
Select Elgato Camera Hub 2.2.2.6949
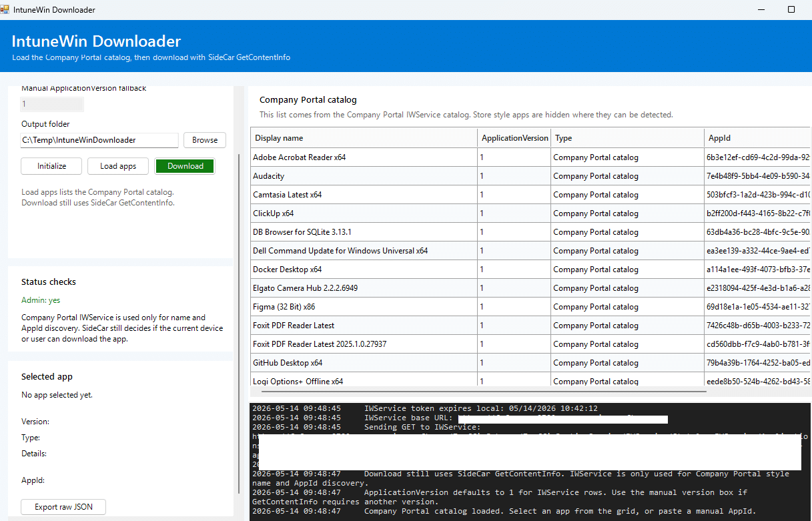pyautogui.click(x=531, y=288)
